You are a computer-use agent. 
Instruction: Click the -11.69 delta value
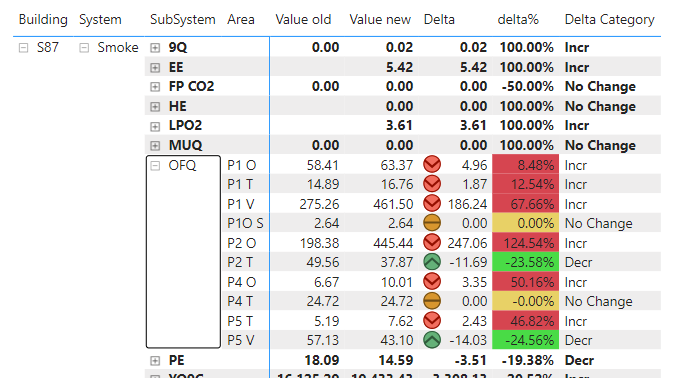468,263
